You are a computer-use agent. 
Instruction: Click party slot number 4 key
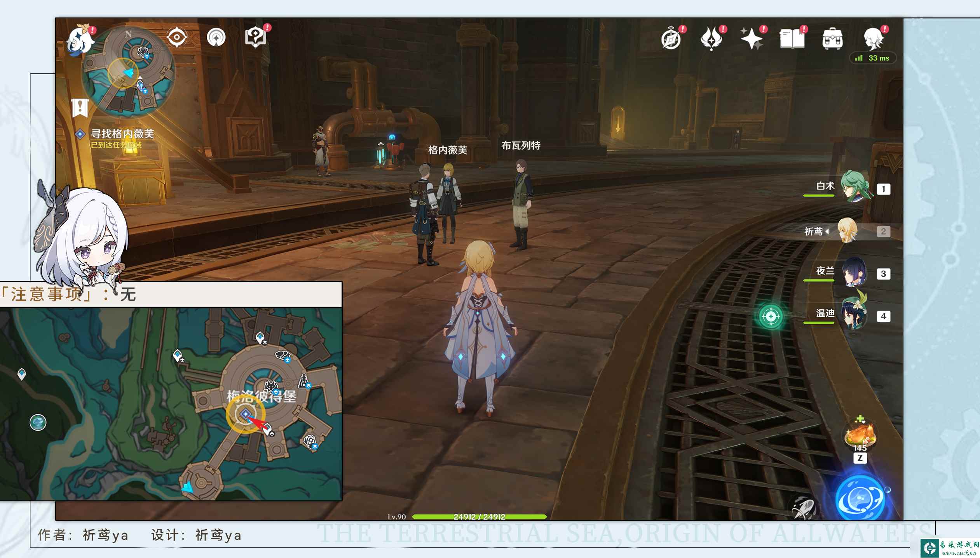click(883, 316)
